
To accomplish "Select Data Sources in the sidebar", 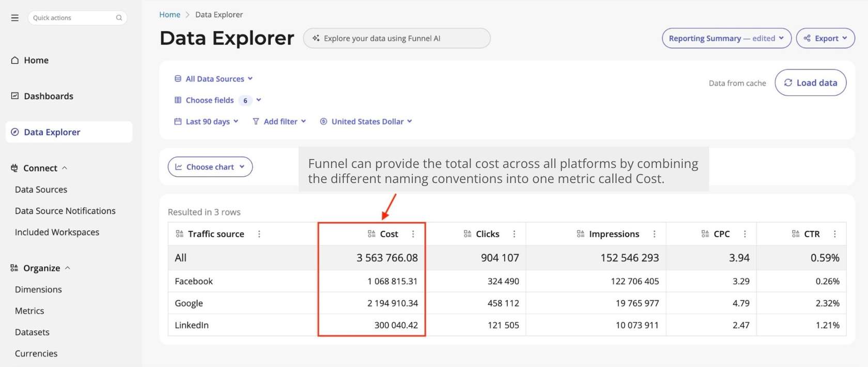I will 41,190.
